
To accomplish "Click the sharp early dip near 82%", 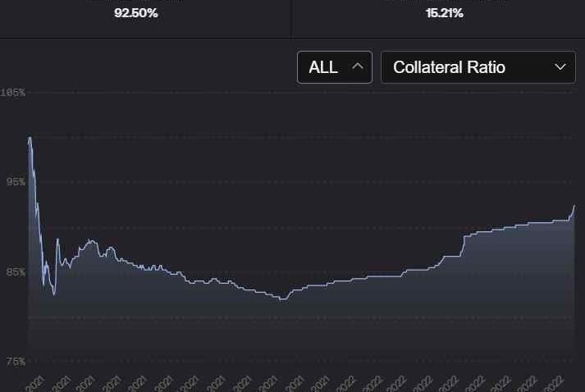I will tap(54, 294).
